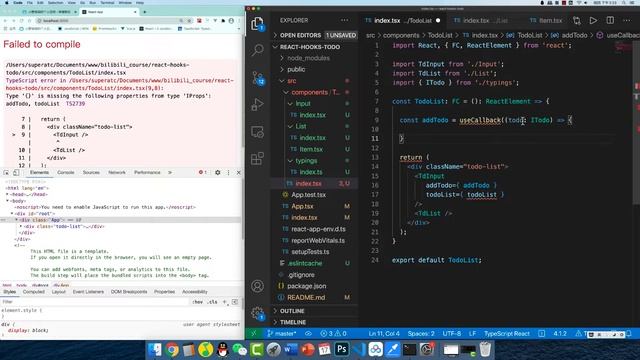Close the DevTools panel
Image resolution: width=640 pixels, height=360 pixels.
tap(239, 173)
